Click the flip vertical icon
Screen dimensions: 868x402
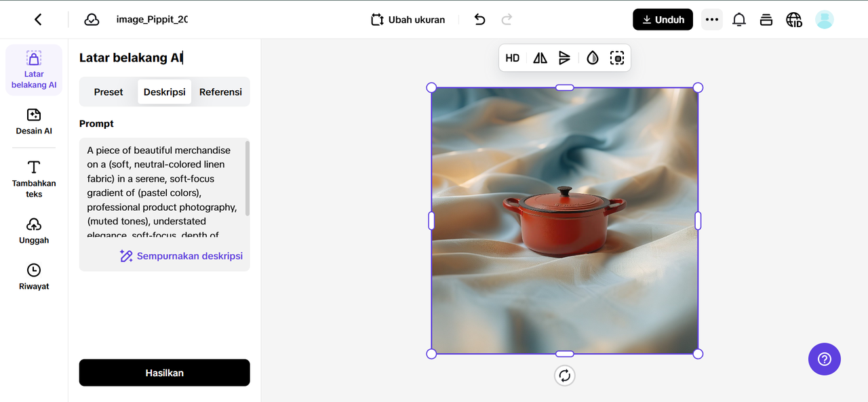click(564, 58)
